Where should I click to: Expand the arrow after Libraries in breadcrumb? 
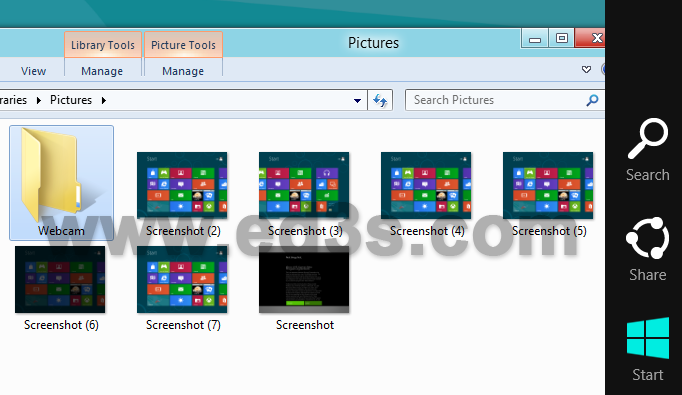[x=39, y=100]
